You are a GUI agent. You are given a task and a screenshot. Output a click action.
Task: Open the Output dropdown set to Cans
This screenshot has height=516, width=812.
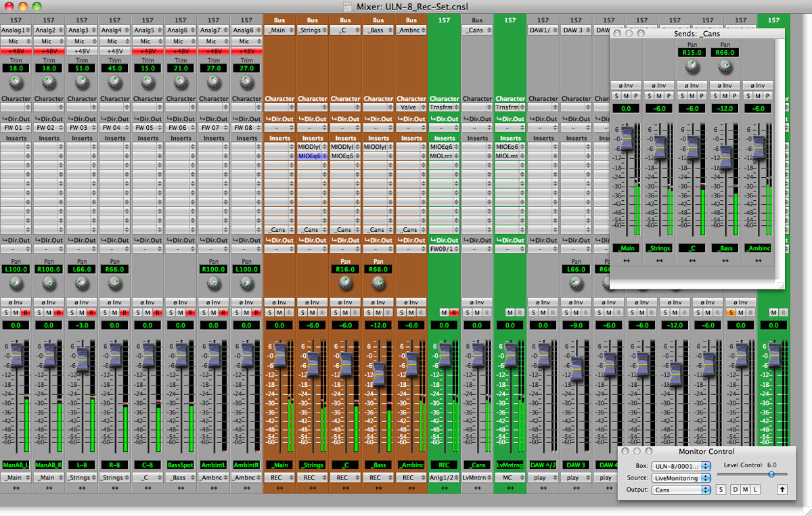pyautogui.click(x=681, y=490)
